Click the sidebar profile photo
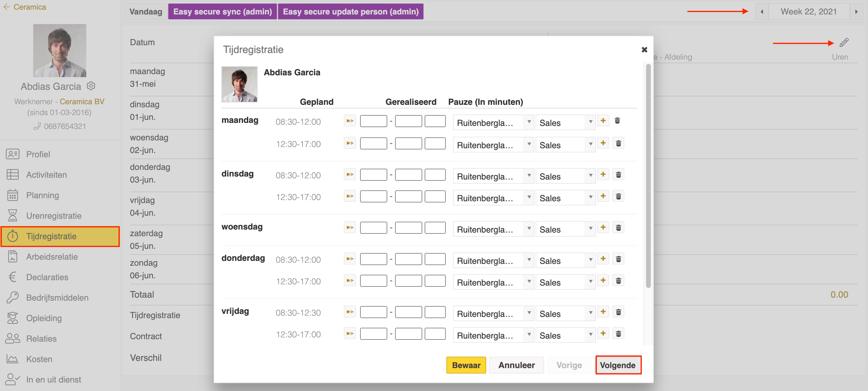The image size is (868, 391). click(x=60, y=51)
